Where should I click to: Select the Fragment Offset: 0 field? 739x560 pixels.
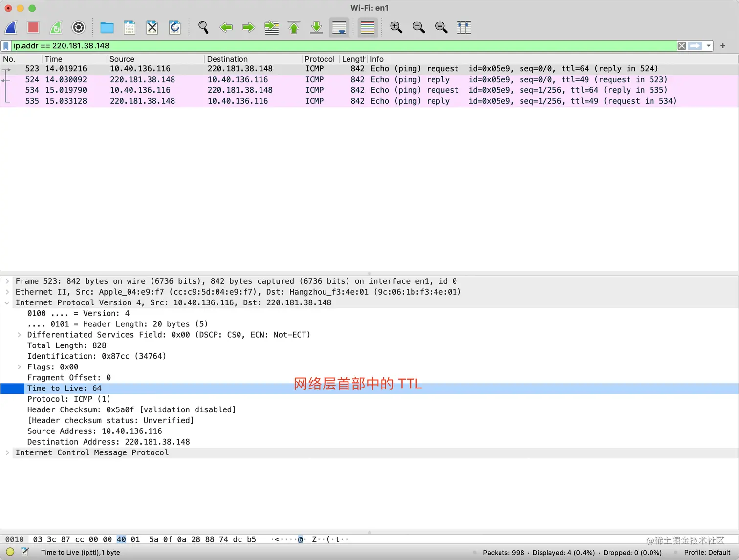tap(69, 378)
